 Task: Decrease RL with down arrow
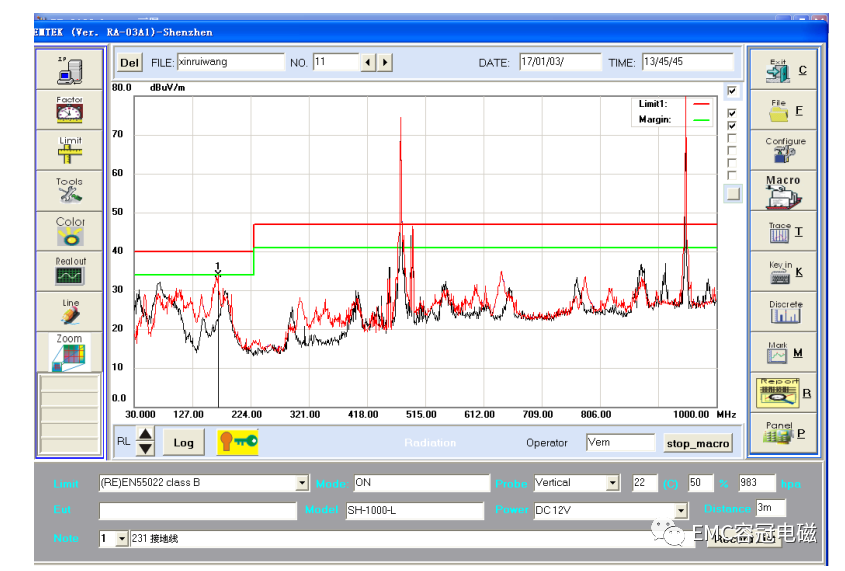pyautogui.click(x=146, y=448)
